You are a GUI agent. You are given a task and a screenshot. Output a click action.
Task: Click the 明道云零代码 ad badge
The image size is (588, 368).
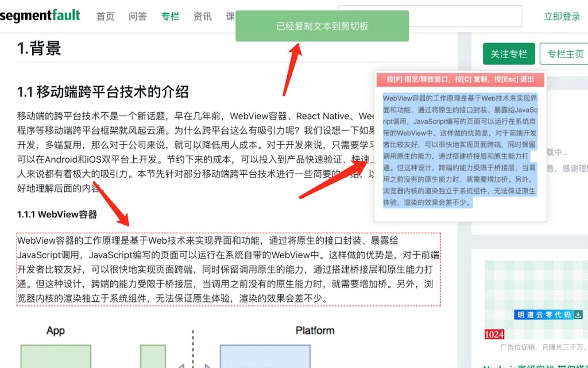(548, 315)
